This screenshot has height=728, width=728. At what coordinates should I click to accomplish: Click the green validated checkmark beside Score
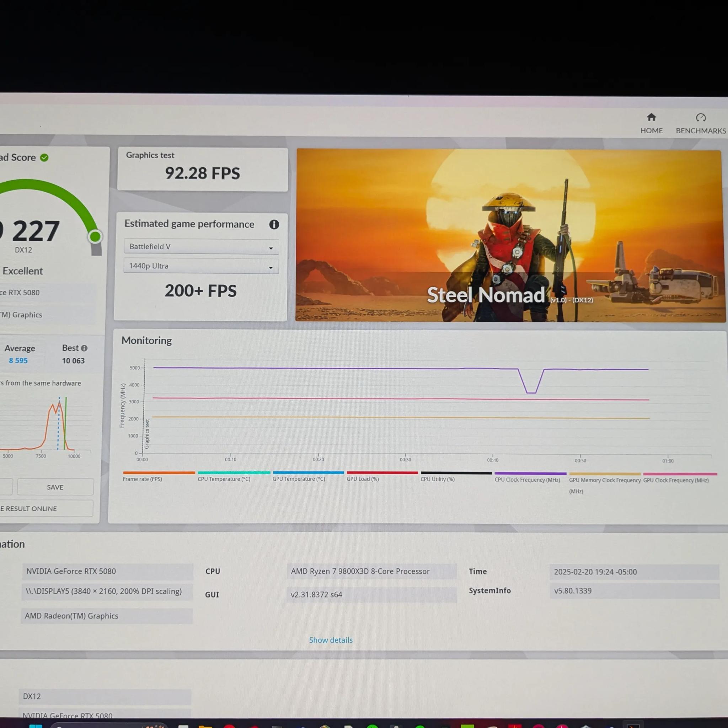(x=44, y=157)
